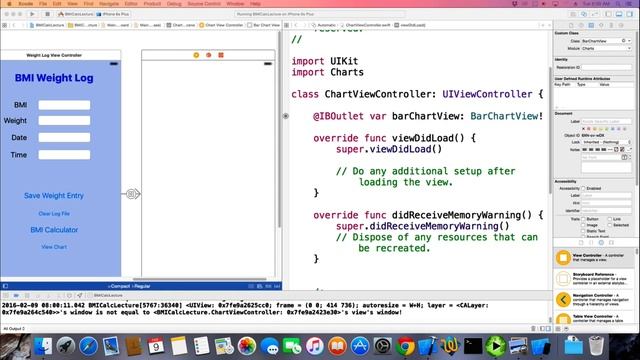Click the Chart View Controller jump bar item
The height and width of the screenshot is (360, 640).
(x=221, y=25)
